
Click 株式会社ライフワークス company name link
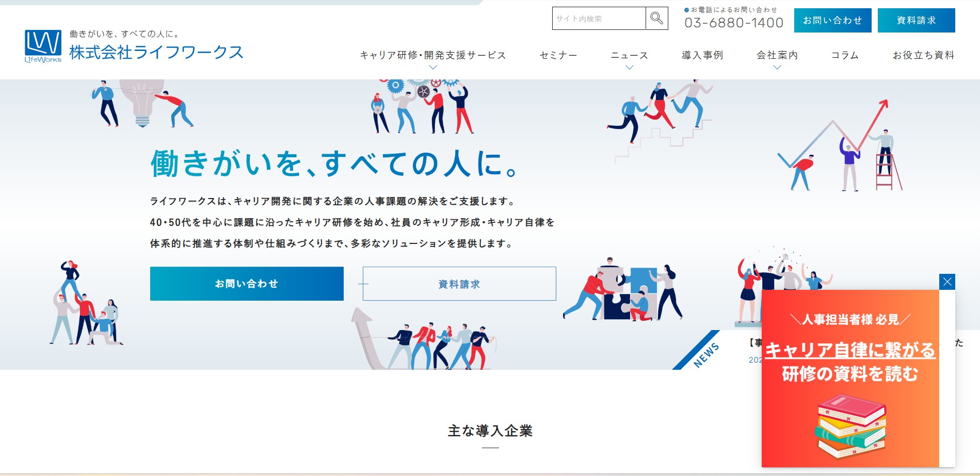click(156, 52)
